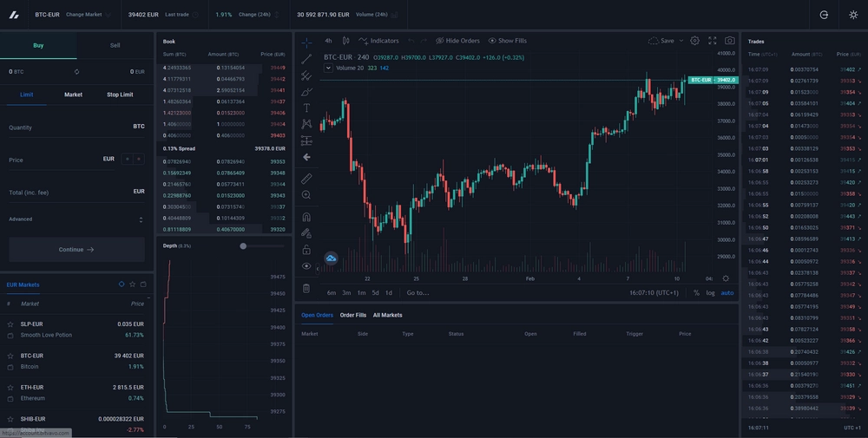This screenshot has height=438, width=868.
Task: Select the zoom in tool
Action: [x=306, y=194]
